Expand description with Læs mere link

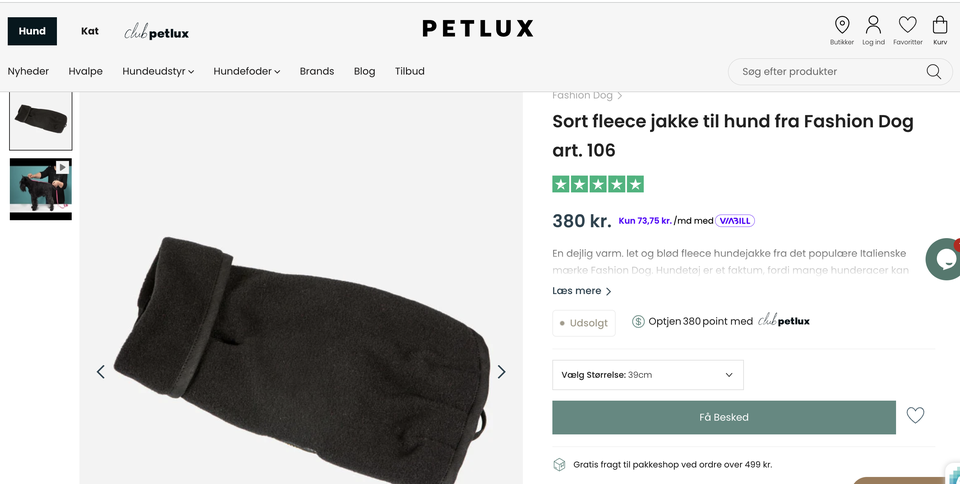tap(581, 291)
